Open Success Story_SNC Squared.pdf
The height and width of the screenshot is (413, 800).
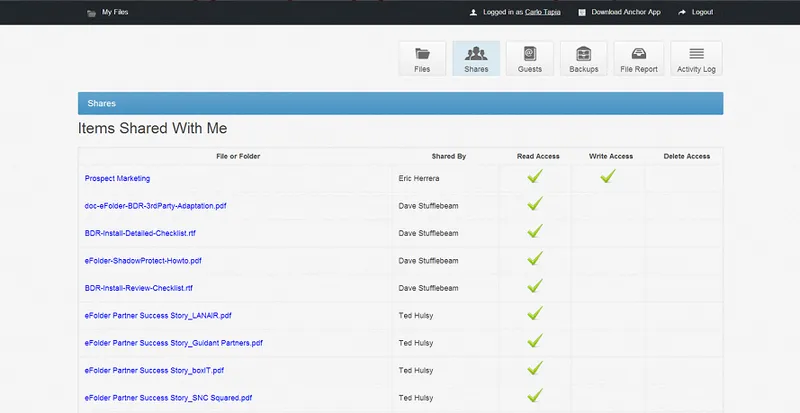[168, 398]
